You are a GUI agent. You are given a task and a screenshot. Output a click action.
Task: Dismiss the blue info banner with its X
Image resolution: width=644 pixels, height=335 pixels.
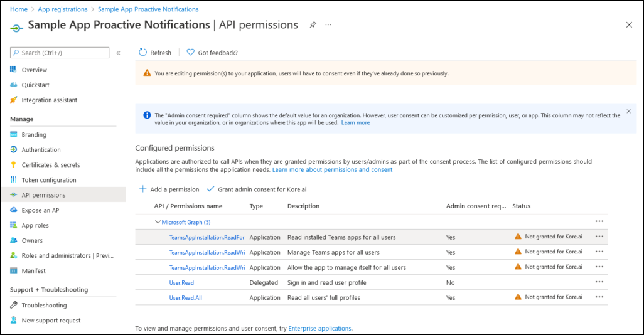coord(628,111)
